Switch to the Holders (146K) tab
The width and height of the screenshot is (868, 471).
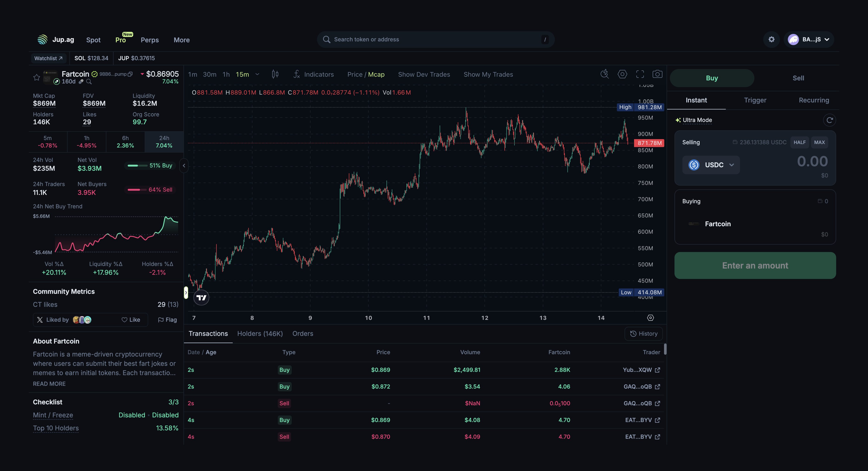pos(260,334)
